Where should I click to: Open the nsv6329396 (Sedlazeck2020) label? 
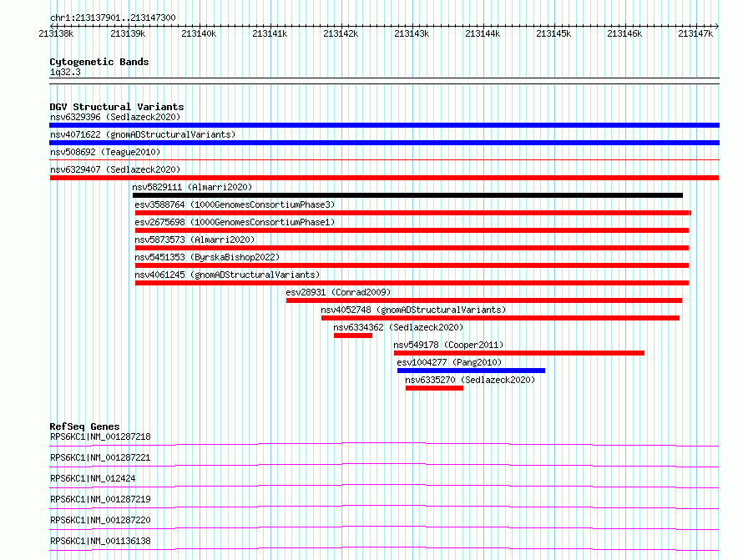[x=115, y=117]
